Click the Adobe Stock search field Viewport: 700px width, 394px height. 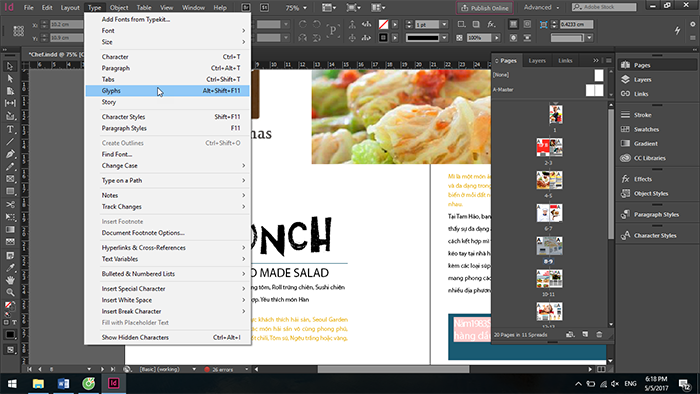(x=604, y=7)
